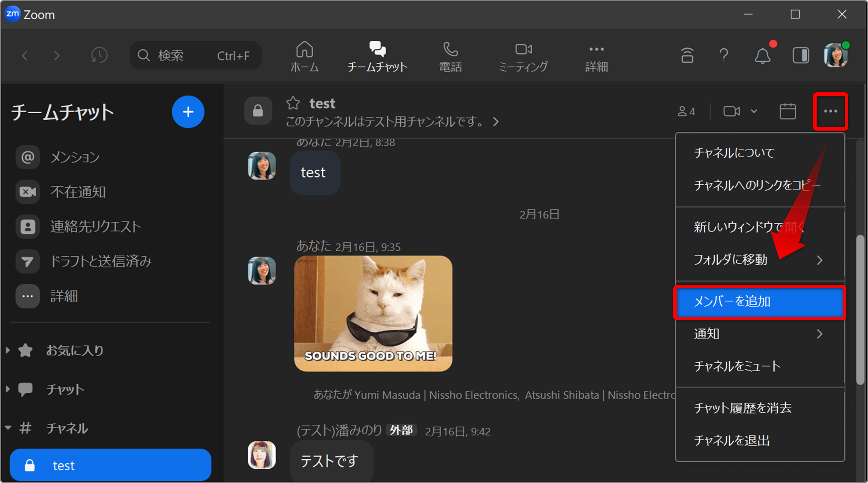Open the profile avatar menu
This screenshot has height=483, width=868.
[836, 55]
